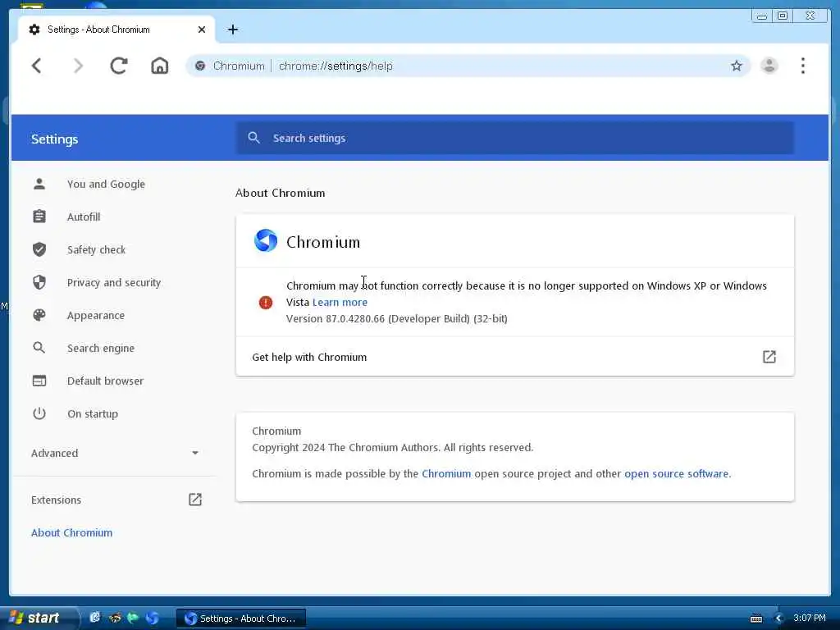Click the Copyright 2024 Chromium Authors text
The image size is (840, 630).
(x=393, y=448)
